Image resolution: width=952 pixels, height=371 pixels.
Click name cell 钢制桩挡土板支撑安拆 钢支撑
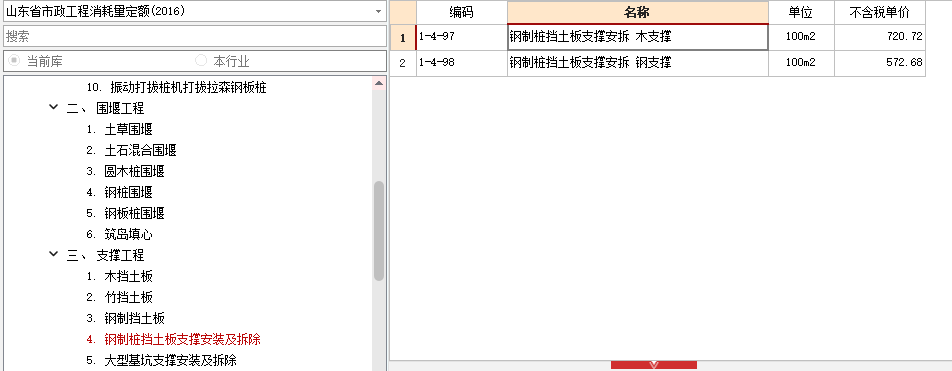coord(638,63)
